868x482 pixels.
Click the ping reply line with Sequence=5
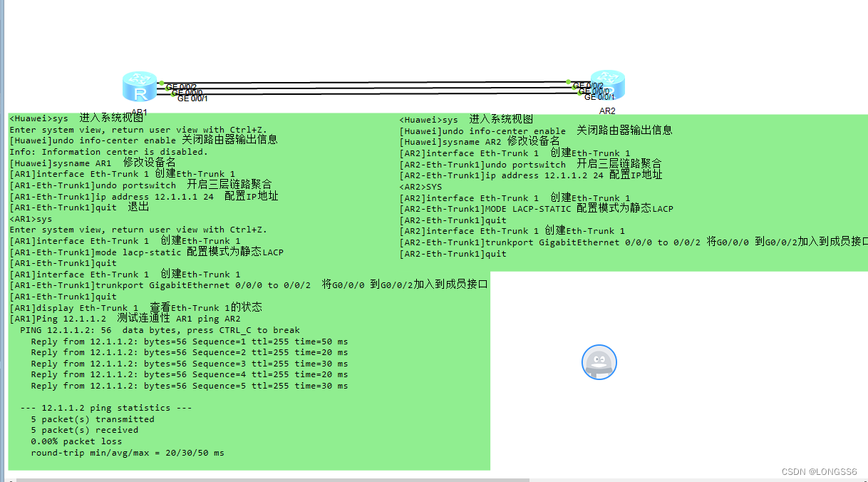click(x=190, y=386)
